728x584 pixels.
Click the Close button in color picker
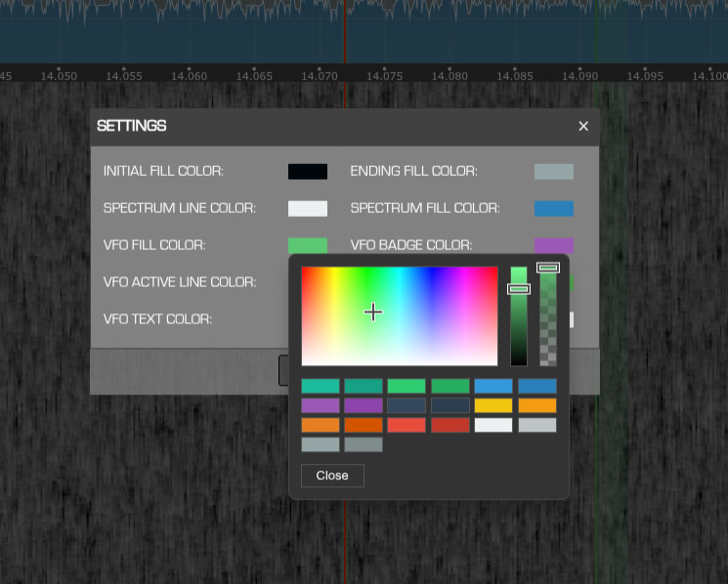click(x=332, y=476)
